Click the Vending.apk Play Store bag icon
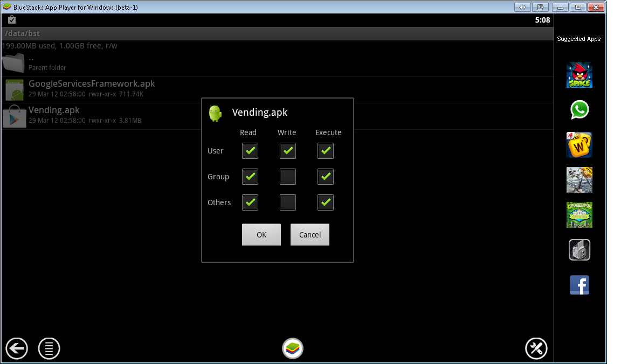Screen dimensions: 621x364 click(15, 116)
